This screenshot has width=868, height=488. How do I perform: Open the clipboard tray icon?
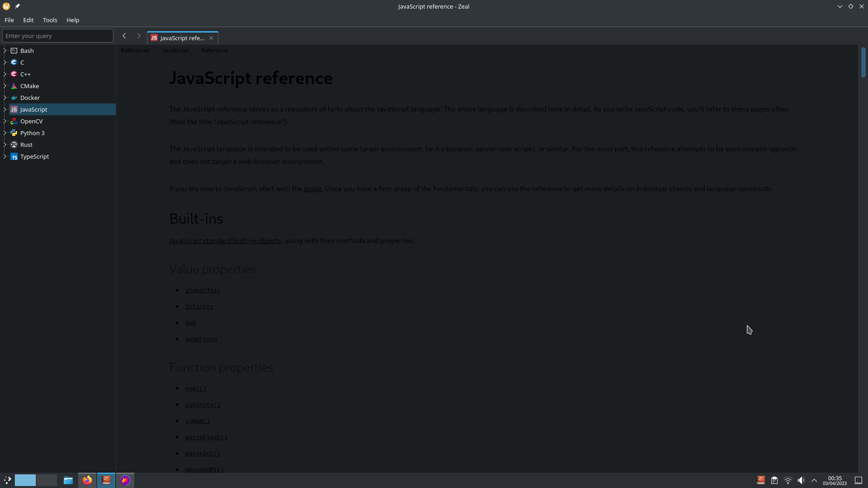[x=774, y=480]
